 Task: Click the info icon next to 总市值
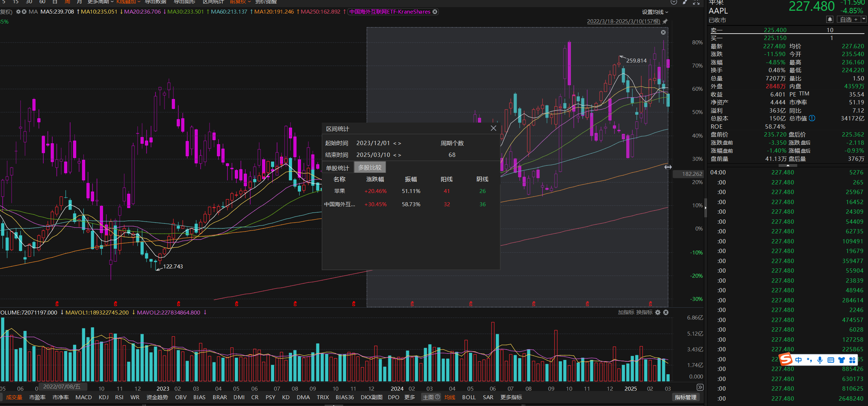812,118
